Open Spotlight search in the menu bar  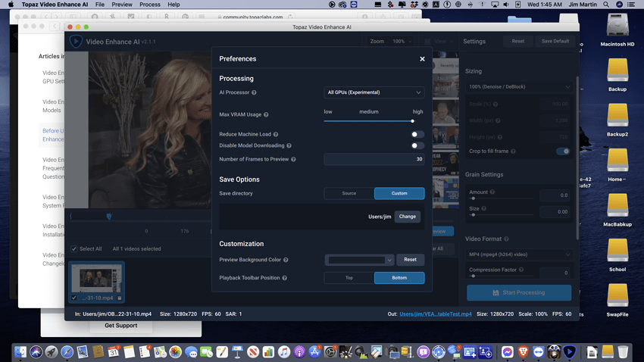606,5
